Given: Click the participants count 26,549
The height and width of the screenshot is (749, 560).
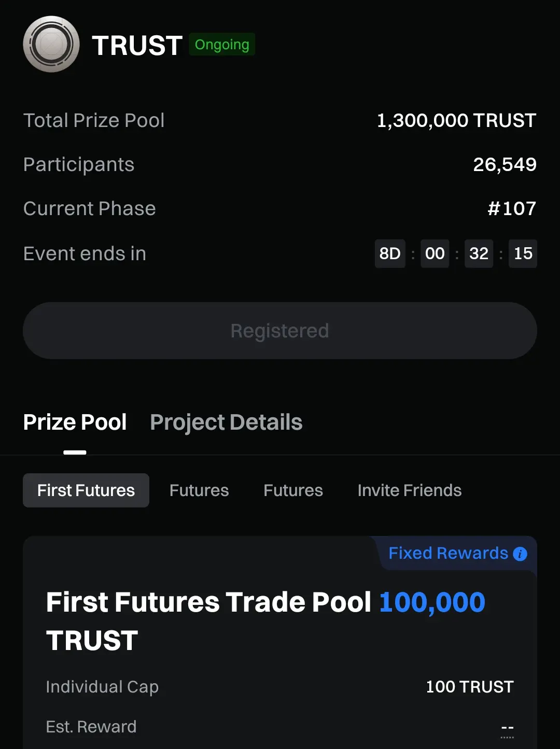Looking at the screenshot, I should pos(505,165).
